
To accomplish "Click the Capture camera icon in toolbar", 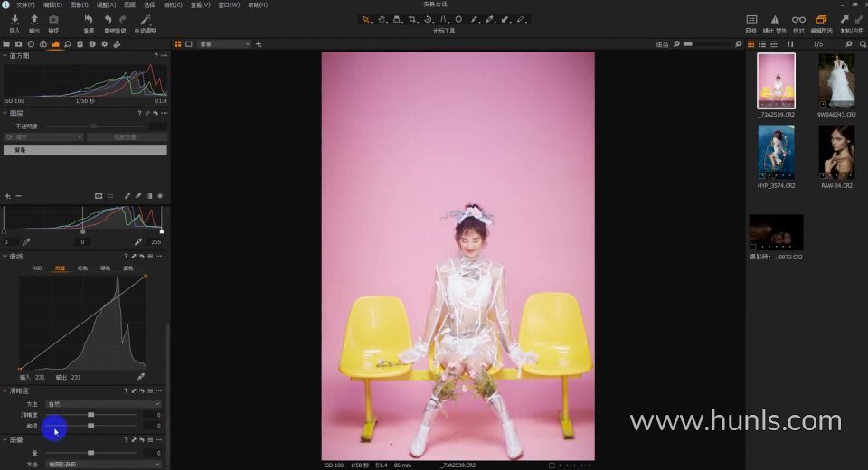I will click(53, 20).
